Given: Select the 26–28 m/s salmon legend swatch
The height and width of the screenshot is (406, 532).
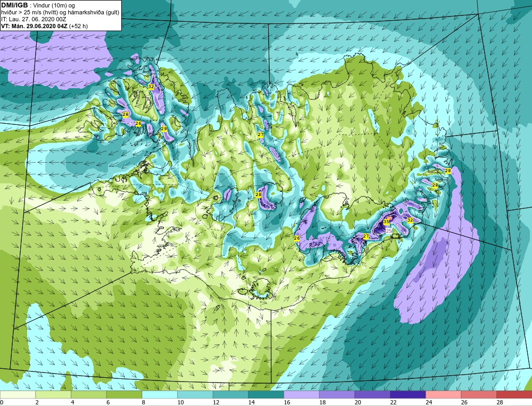Looking at the screenshot, I should pyautogui.click(x=479, y=394).
